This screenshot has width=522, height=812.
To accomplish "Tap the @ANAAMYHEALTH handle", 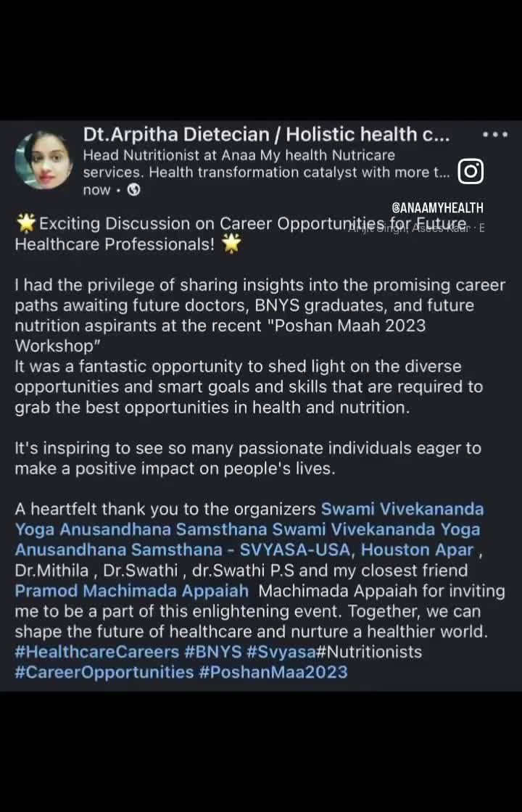I will point(437,208).
